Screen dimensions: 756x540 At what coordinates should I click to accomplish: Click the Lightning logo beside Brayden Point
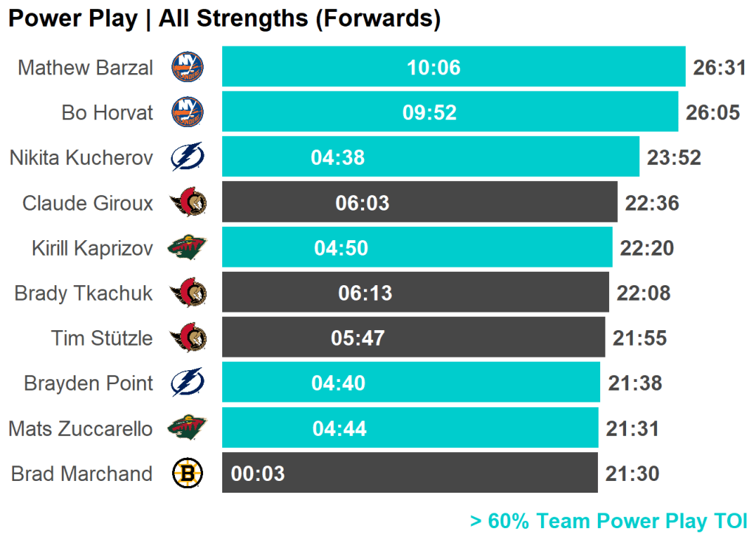(188, 383)
